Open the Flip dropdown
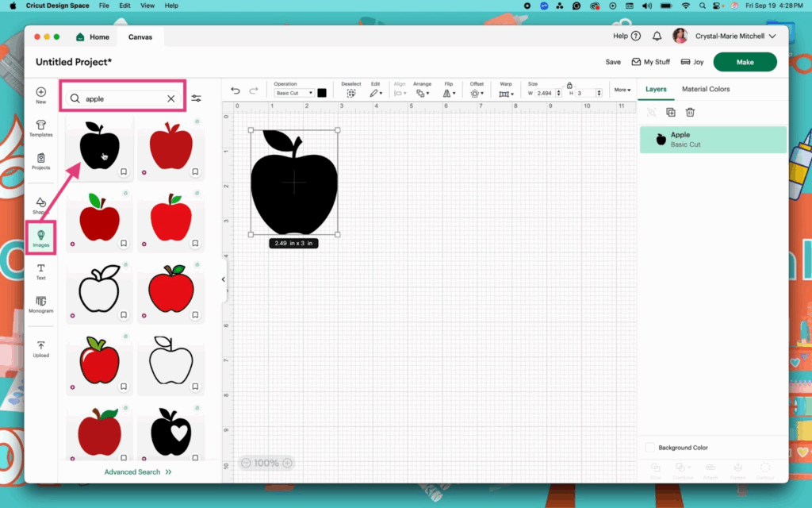This screenshot has width=812, height=508. 448,93
